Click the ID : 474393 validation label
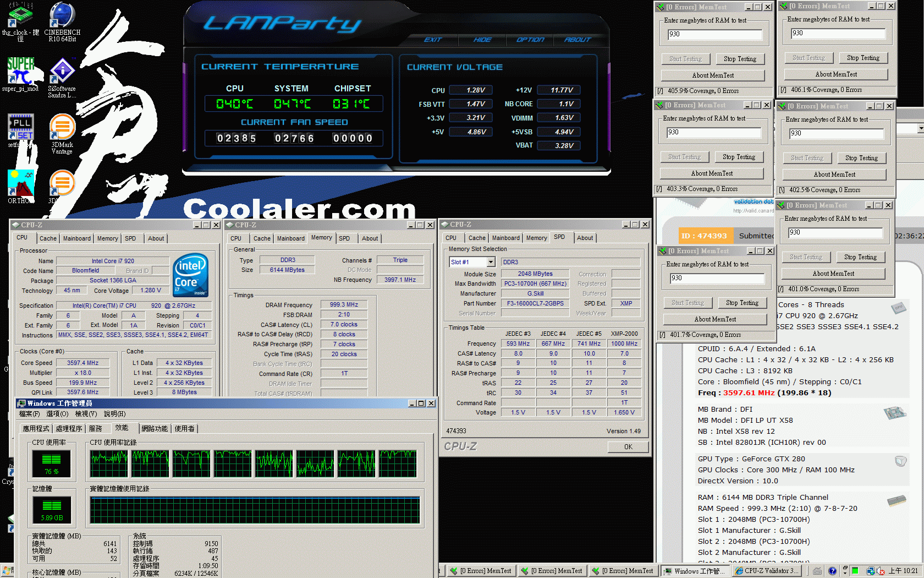This screenshot has height=578, width=924. 704,236
